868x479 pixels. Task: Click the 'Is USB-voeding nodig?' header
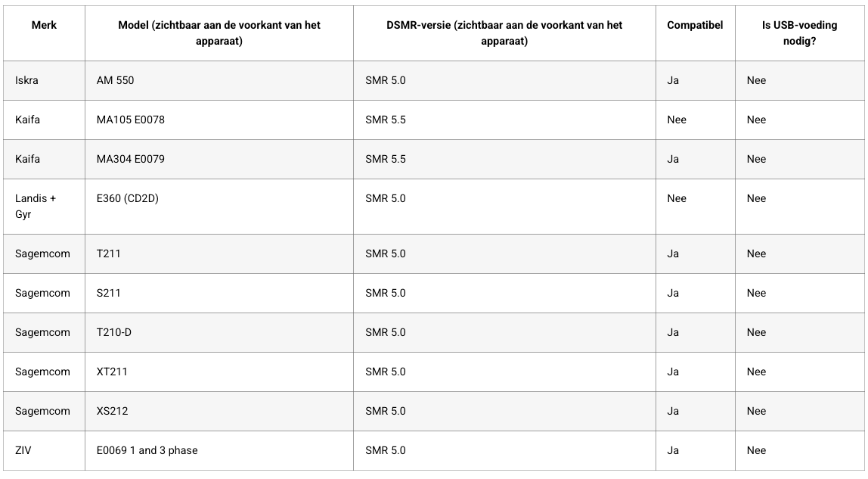point(799,33)
